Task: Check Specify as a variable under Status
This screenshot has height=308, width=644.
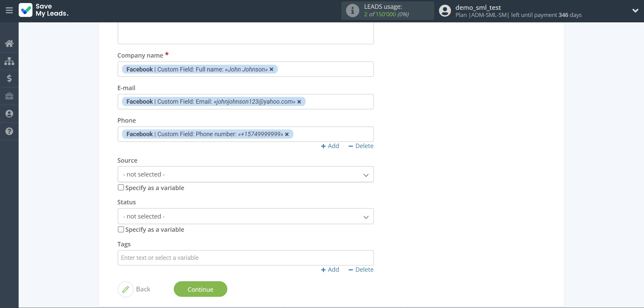Action: pyautogui.click(x=121, y=229)
